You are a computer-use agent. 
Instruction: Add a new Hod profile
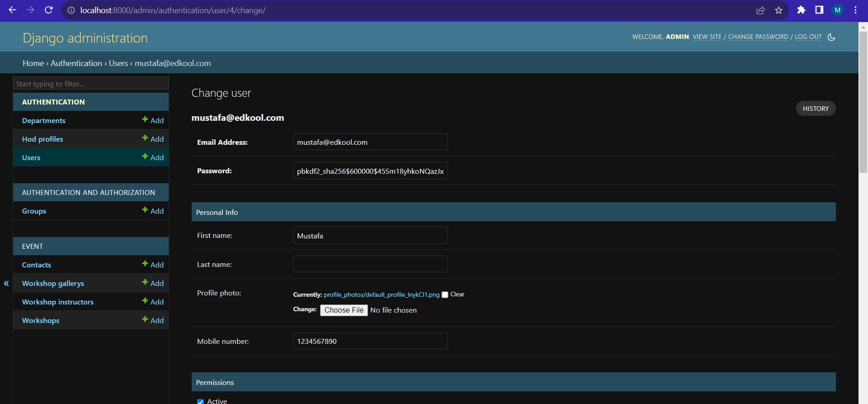pos(153,139)
